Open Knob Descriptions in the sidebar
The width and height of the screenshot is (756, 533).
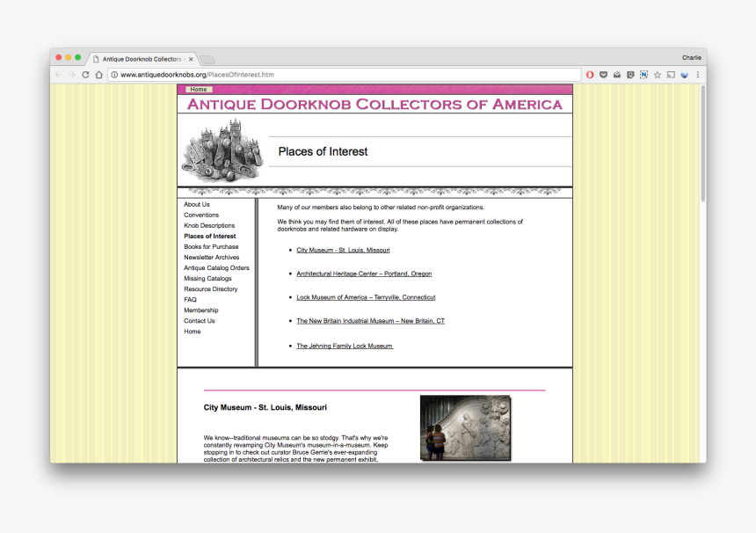(209, 226)
